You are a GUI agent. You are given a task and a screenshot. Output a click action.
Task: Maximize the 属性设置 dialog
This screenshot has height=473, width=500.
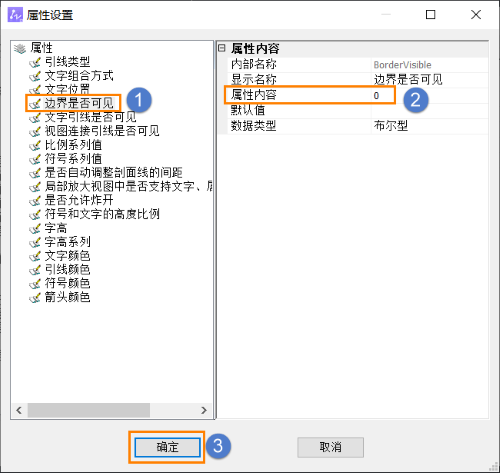coord(430,15)
